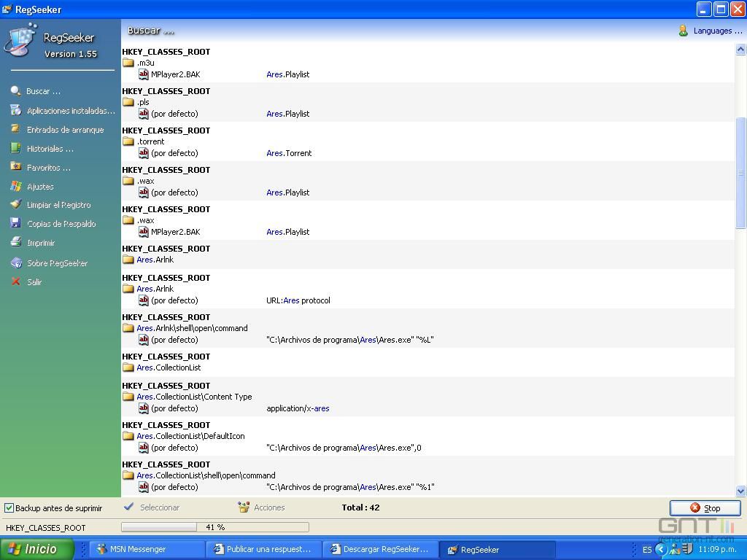
Task: Click the .torrent folder icon
Action: pos(128,141)
